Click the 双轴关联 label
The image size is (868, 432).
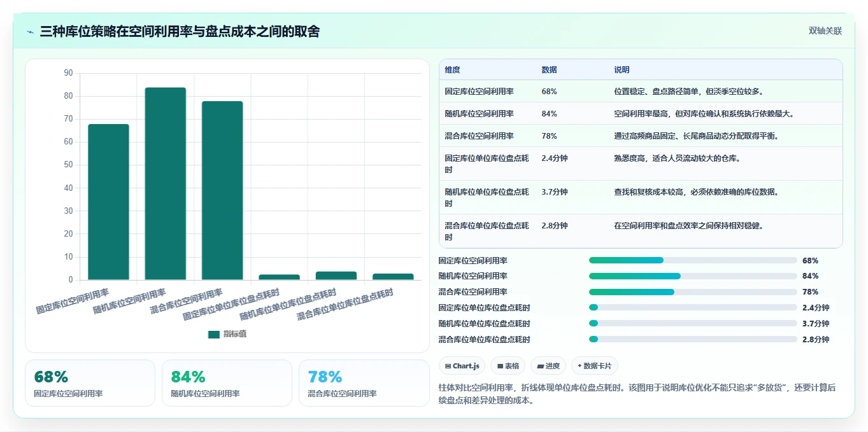[825, 31]
